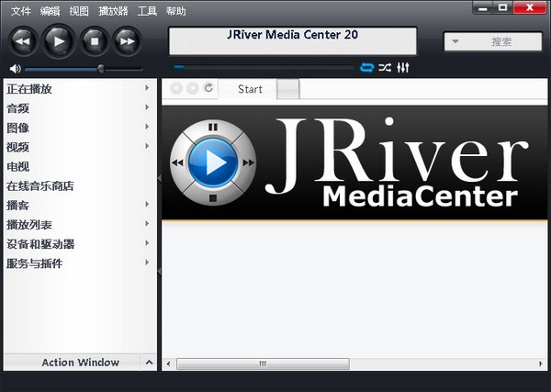Click the stop symbol on the logo wheel
Viewport: 551px width, 392px height.
(x=213, y=198)
